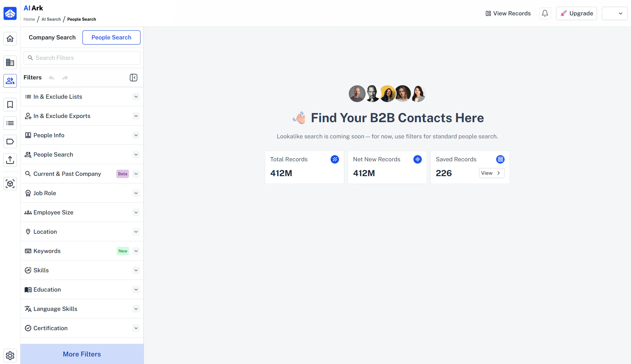Image resolution: width=631 pixels, height=364 pixels.
Task: Expand Language Skills filter chevron
Action: [x=136, y=309]
